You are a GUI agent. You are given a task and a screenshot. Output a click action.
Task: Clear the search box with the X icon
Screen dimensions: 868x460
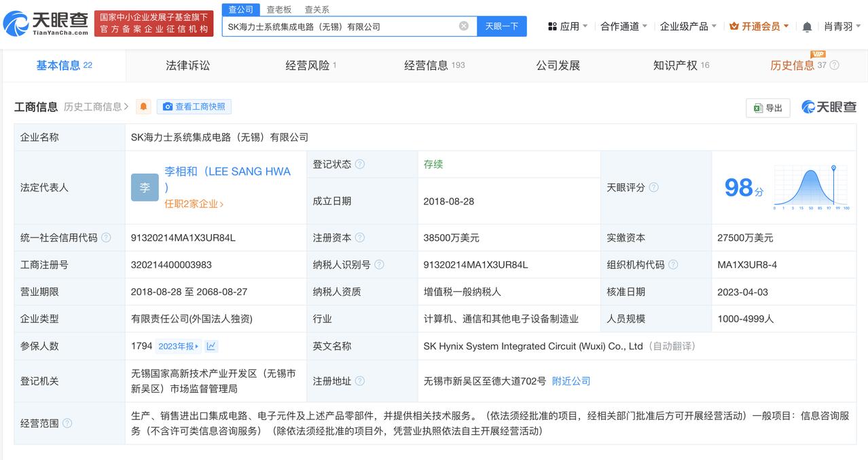click(x=464, y=26)
